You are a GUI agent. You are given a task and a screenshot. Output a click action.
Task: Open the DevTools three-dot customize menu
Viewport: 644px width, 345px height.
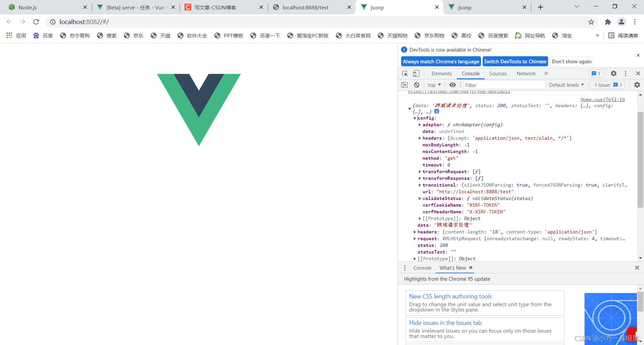click(x=626, y=73)
